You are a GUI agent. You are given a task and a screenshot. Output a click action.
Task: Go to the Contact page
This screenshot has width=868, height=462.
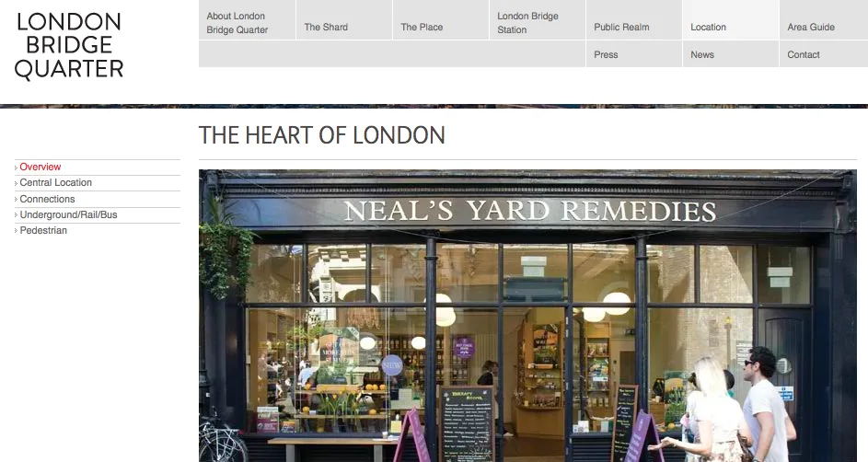824,54
